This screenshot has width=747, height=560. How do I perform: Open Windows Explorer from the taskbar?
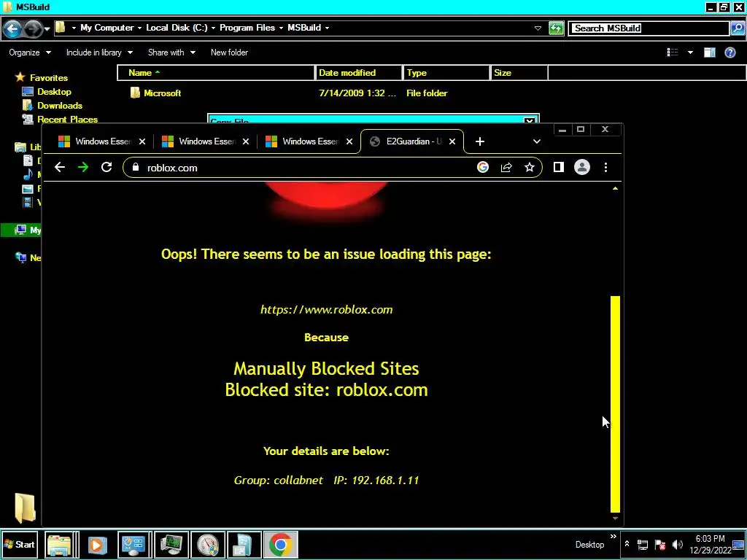(60, 544)
